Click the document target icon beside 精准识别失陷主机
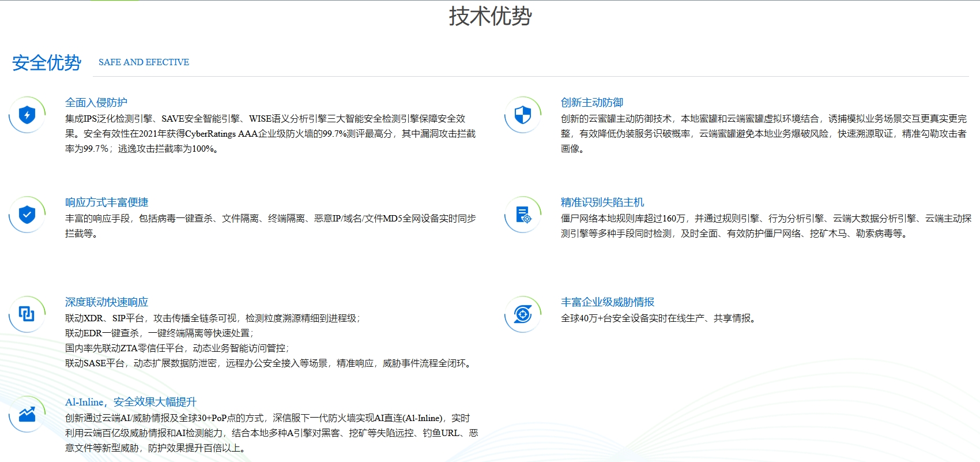 coord(523,215)
